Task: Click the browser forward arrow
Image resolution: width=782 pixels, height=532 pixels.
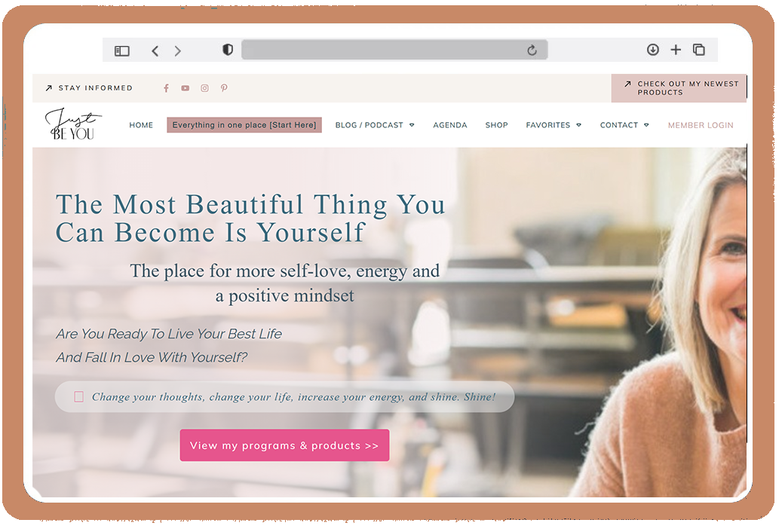Action: 178,50
